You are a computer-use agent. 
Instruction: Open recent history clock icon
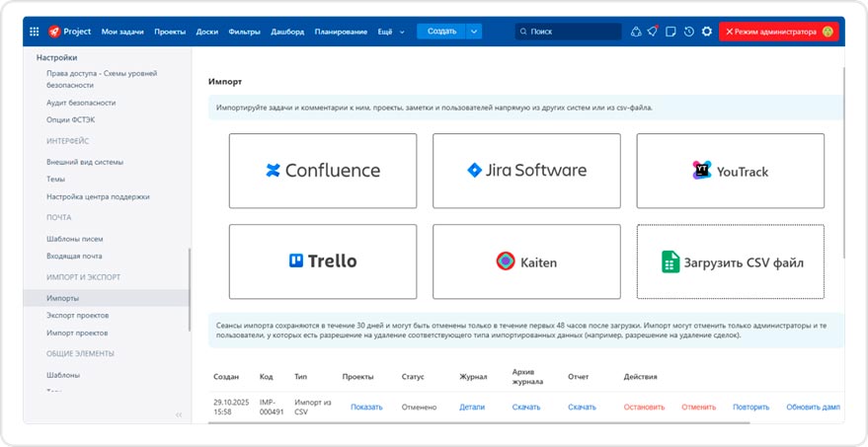point(688,32)
